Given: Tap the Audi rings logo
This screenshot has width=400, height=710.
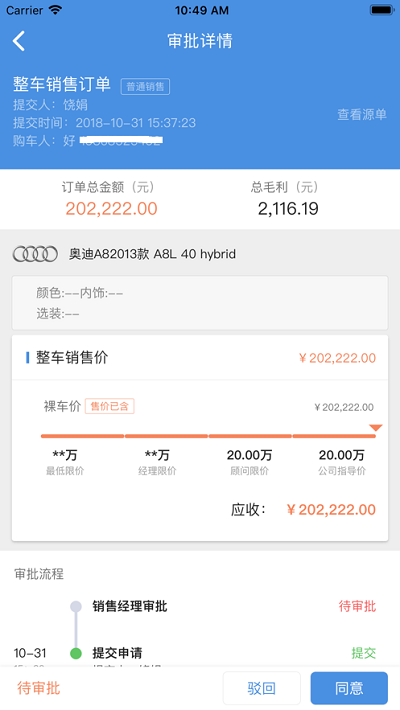Looking at the screenshot, I should point(35,254).
